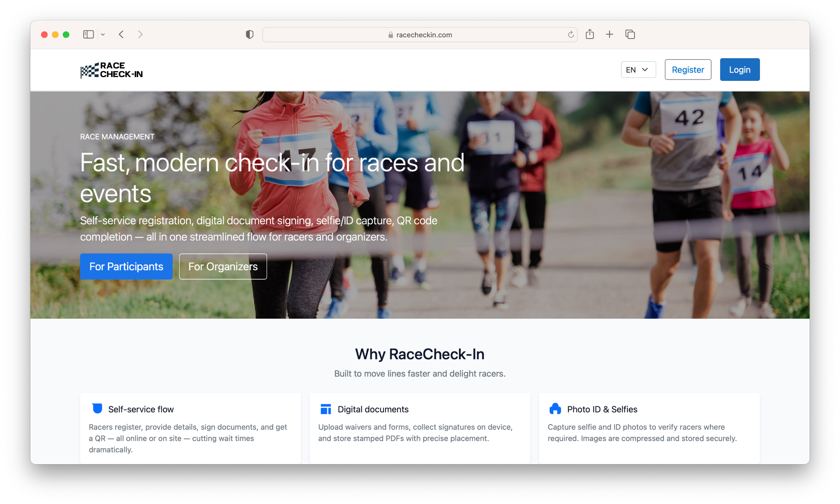Open the Share icon in toolbar

(590, 34)
